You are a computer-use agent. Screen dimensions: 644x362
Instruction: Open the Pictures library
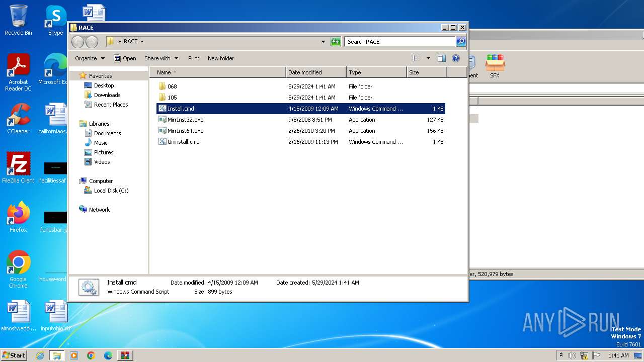point(104,152)
